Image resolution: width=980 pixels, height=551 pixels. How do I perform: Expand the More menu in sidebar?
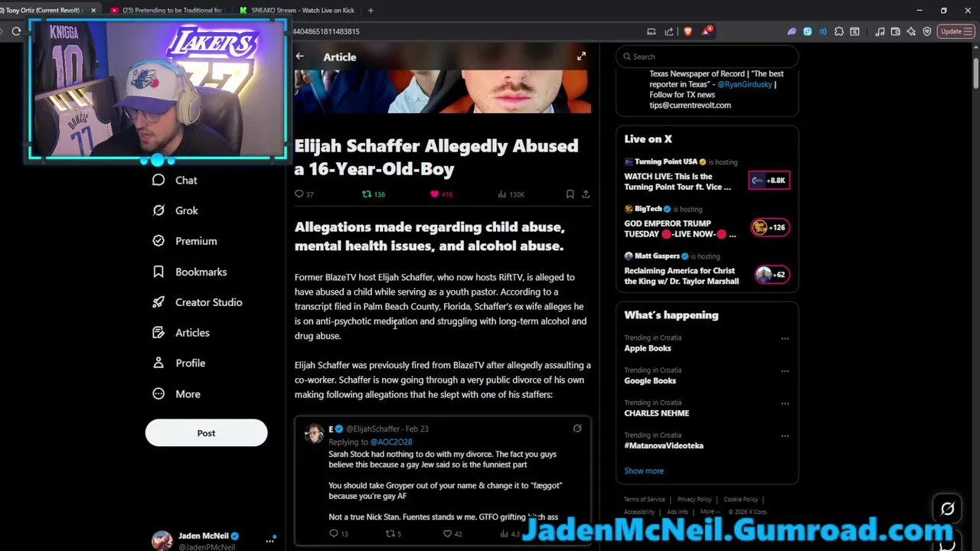point(176,394)
